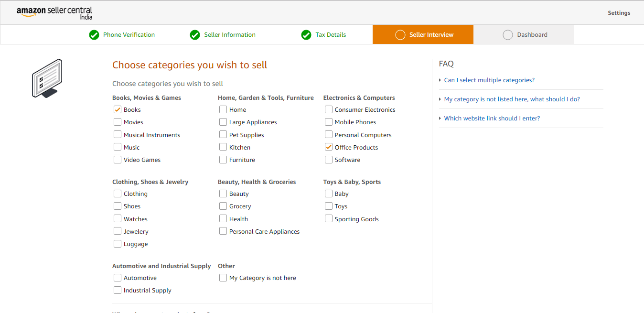Click the green checkmark beside Tax Details
Viewport: 644px width, 313px height.
click(x=306, y=35)
